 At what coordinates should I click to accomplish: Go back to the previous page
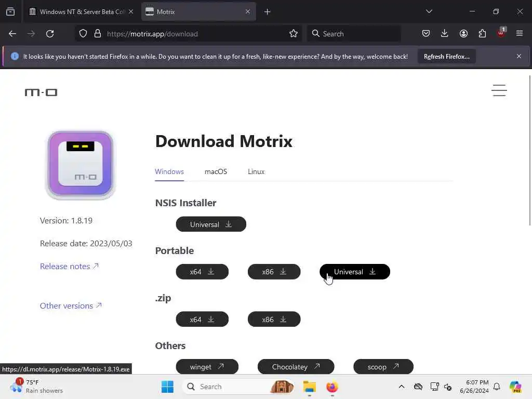coord(12,34)
